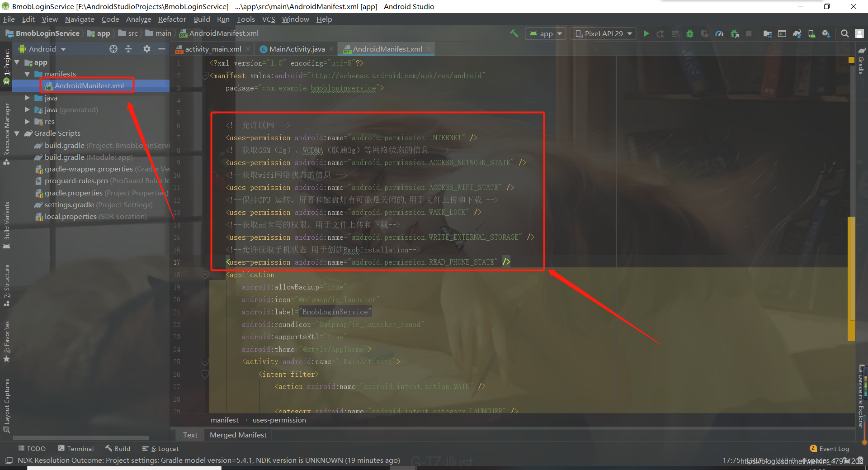Open the Pixel API 29 device dropdown
The height and width of the screenshot is (470, 868).
pos(603,33)
